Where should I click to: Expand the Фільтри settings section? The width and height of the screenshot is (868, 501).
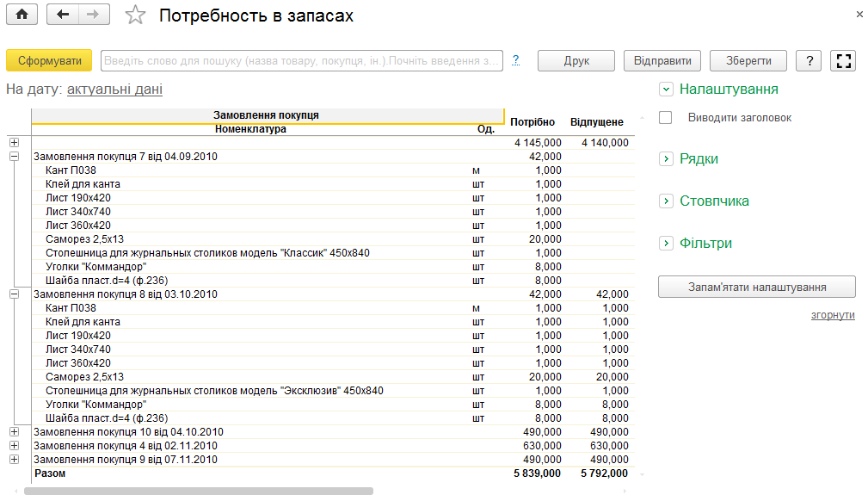666,244
